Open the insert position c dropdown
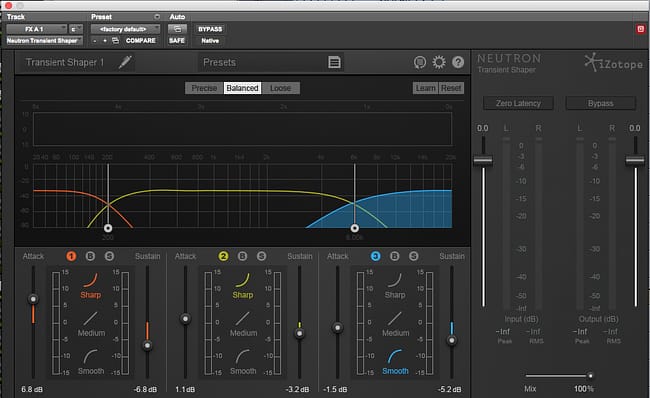 [x=76, y=29]
